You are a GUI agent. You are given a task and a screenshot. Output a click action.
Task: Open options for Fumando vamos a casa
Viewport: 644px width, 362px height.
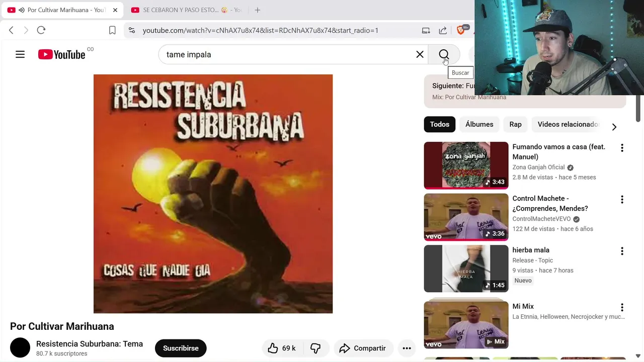(622, 148)
